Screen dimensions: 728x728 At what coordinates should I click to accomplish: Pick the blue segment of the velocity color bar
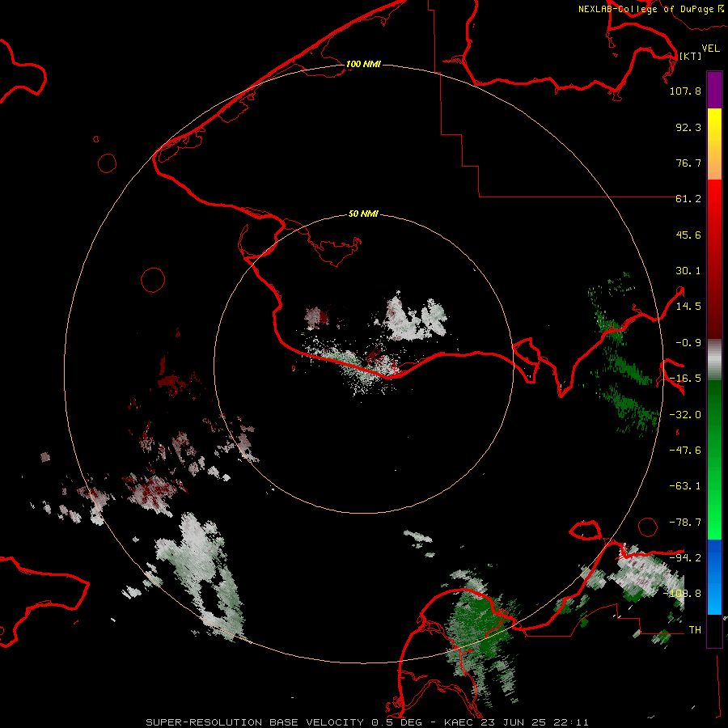[x=714, y=577]
